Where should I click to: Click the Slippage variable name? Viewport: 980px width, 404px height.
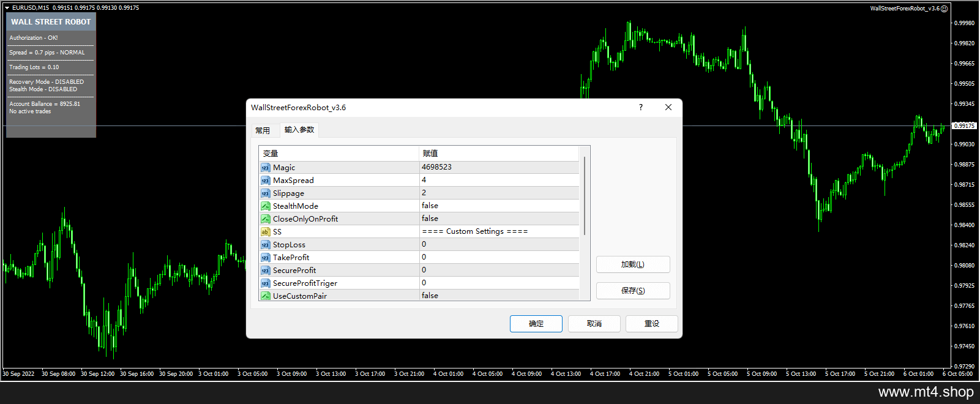point(288,193)
